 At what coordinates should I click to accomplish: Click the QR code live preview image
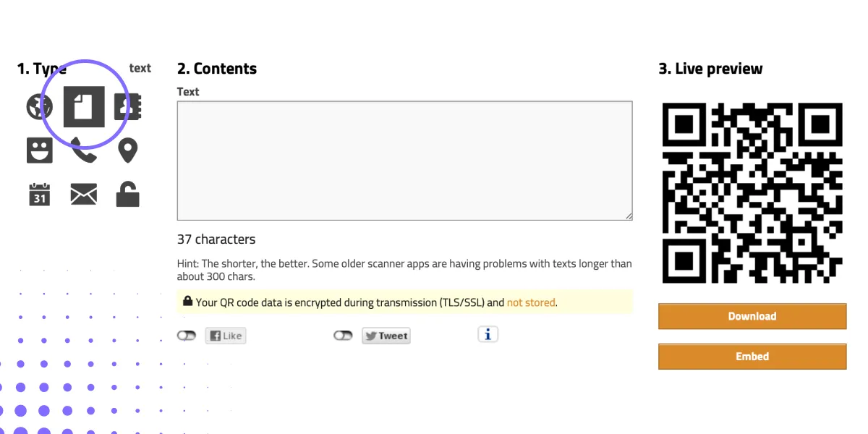(x=752, y=192)
